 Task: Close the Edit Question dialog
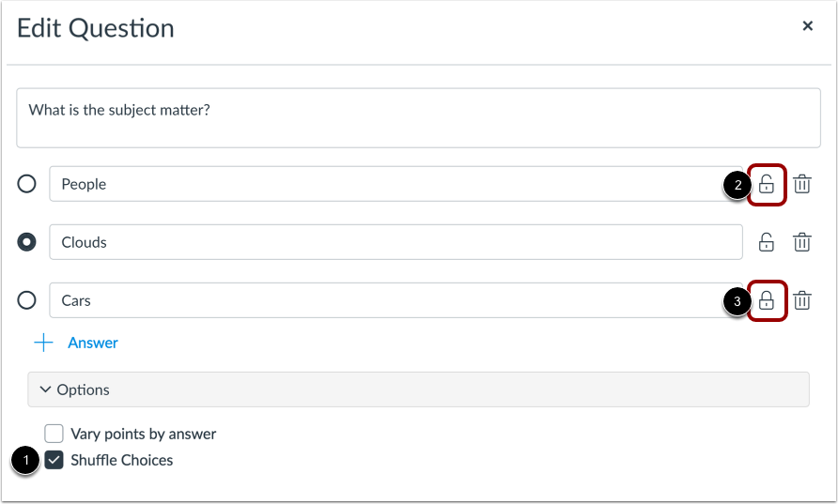(807, 26)
